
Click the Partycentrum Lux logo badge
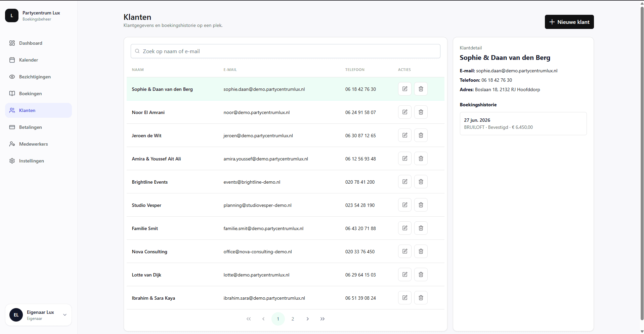[12, 15]
